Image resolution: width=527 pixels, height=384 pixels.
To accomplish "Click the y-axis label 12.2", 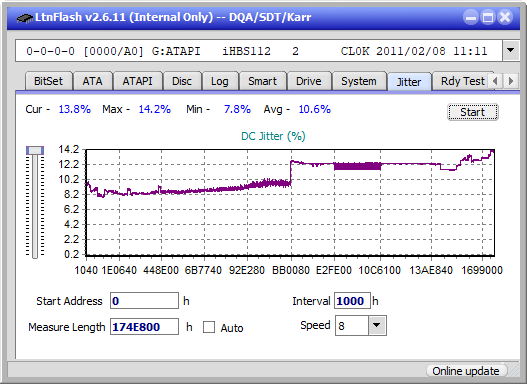I will click(x=69, y=164).
